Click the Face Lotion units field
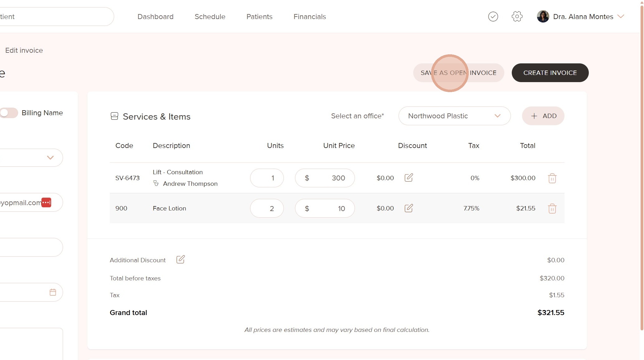 click(267, 208)
